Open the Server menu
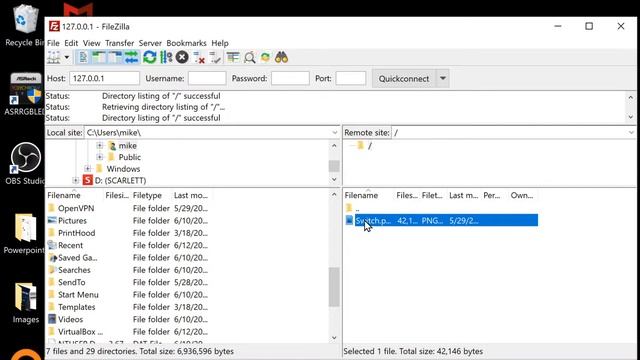 [x=150, y=43]
